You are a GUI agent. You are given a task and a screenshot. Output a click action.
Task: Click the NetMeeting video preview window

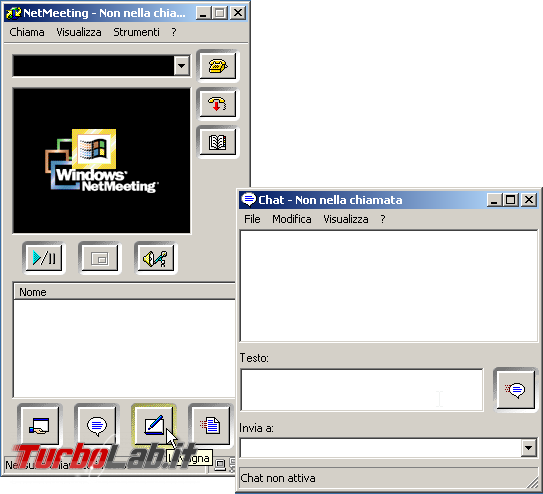click(x=102, y=161)
